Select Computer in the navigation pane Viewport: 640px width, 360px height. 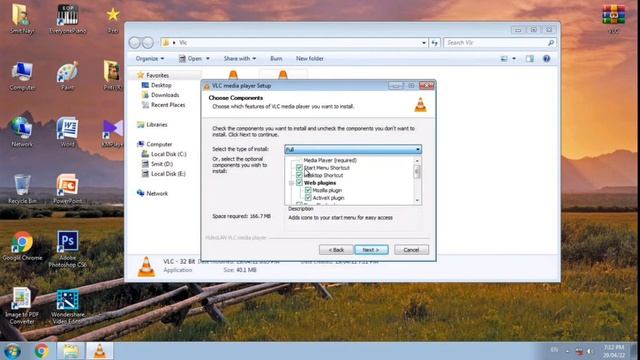[159, 144]
